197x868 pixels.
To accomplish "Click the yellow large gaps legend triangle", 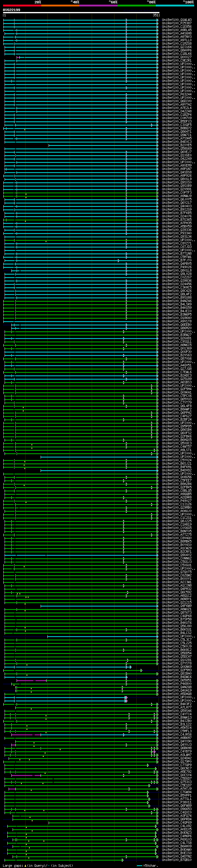I will click(x=25, y=865).
